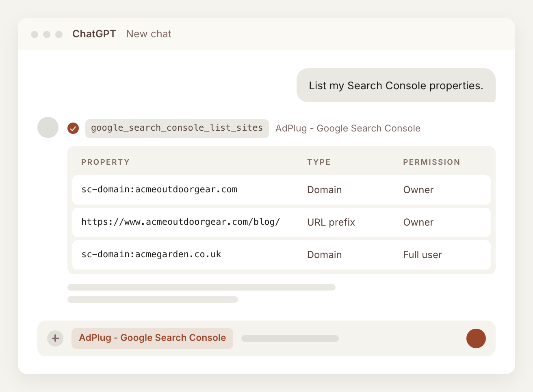
Task: Click the plus attach button in composer
Action: pyautogui.click(x=55, y=338)
